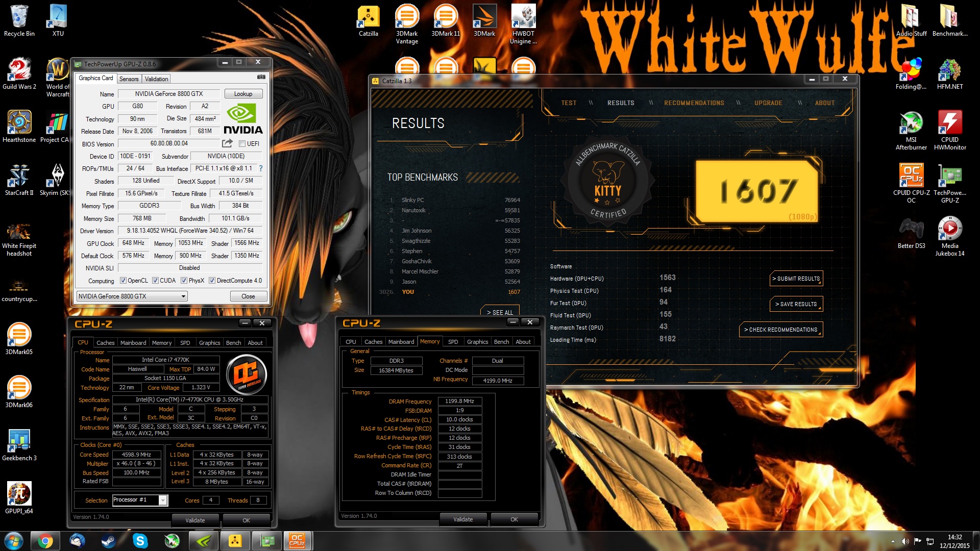Screen dimensions: 980x551
Task: Open the GPU selection dropdown in GPU-Z
Action: tap(132, 296)
